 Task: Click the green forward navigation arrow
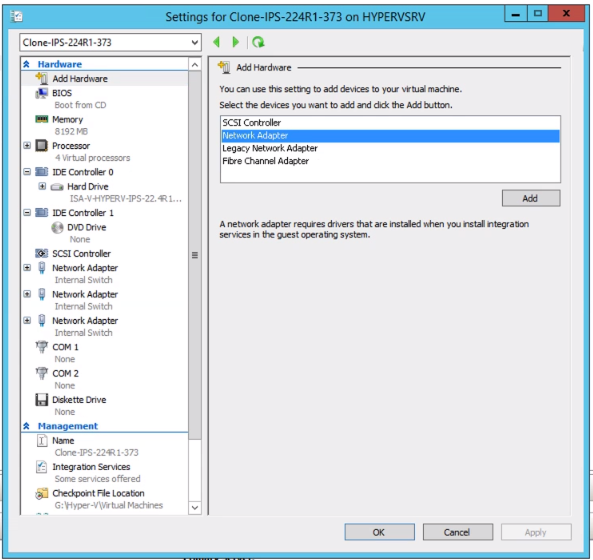click(236, 42)
